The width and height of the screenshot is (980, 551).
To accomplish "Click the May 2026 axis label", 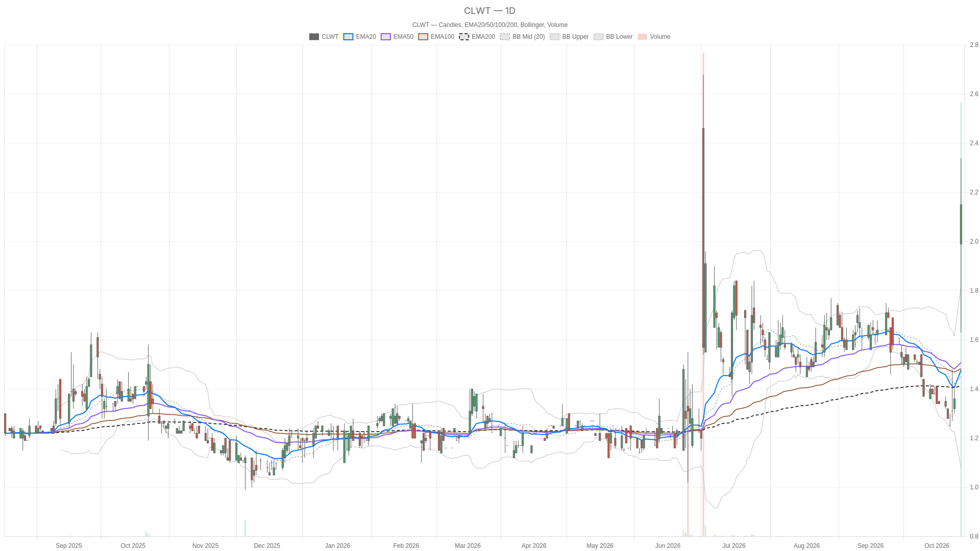I will point(600,546).
